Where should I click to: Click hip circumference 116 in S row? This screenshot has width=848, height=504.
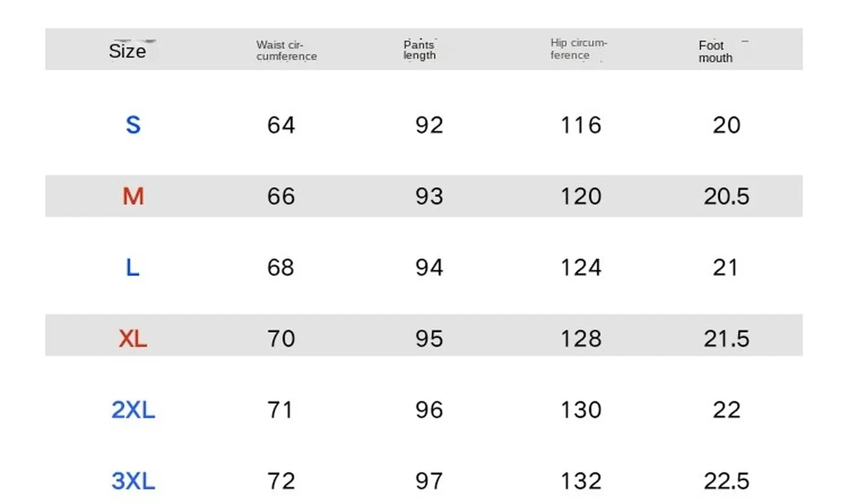point(581,125)
